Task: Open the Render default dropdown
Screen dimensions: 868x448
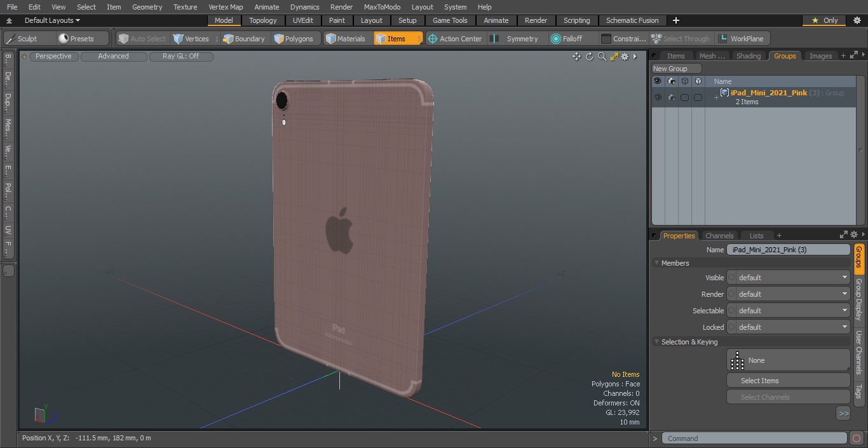Action: coord(793,294)
